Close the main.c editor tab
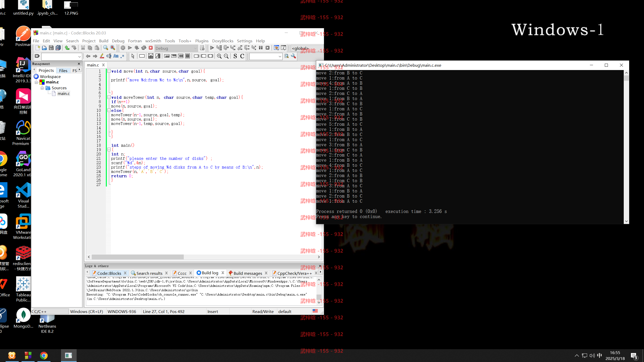The image size is (644, 362). click(x=103, y=65)
